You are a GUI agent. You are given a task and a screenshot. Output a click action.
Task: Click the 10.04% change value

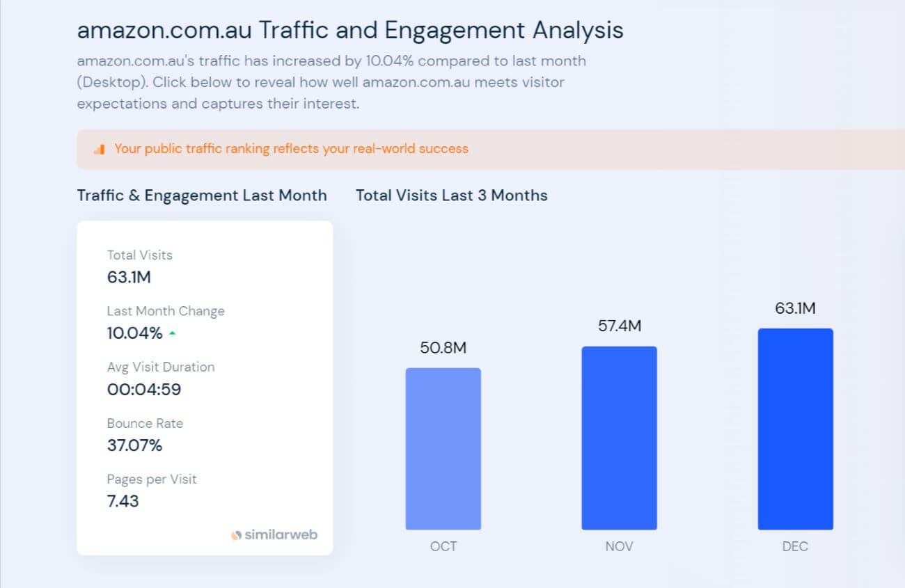pos(134,333)
